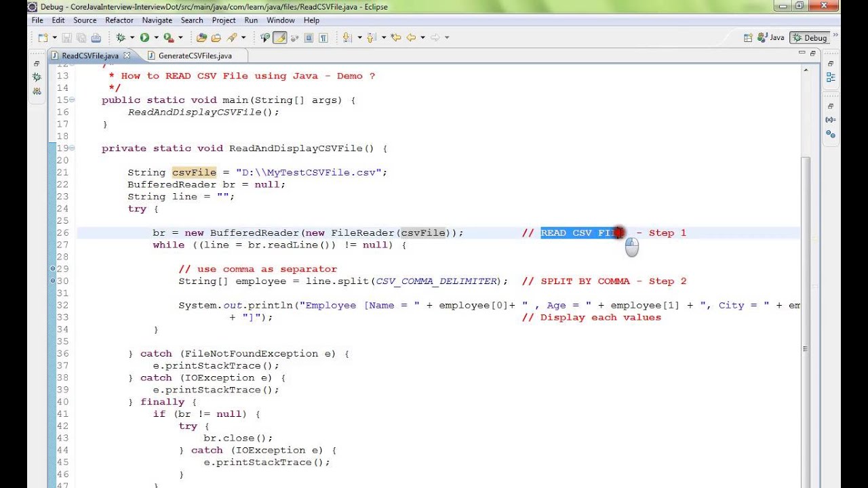This screenshot has width=868, height=488.
Task: Collapse the main method at line 15
Action: 72,100
